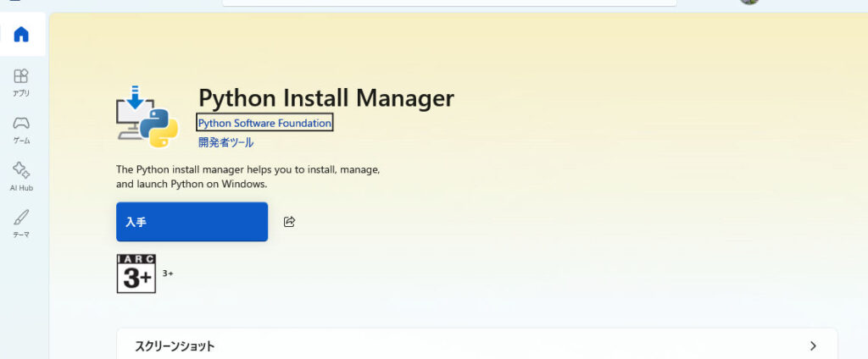Go to the Home sidebar icon
The height and width of the screenshot is (359, 868).
tap(21, 35)
